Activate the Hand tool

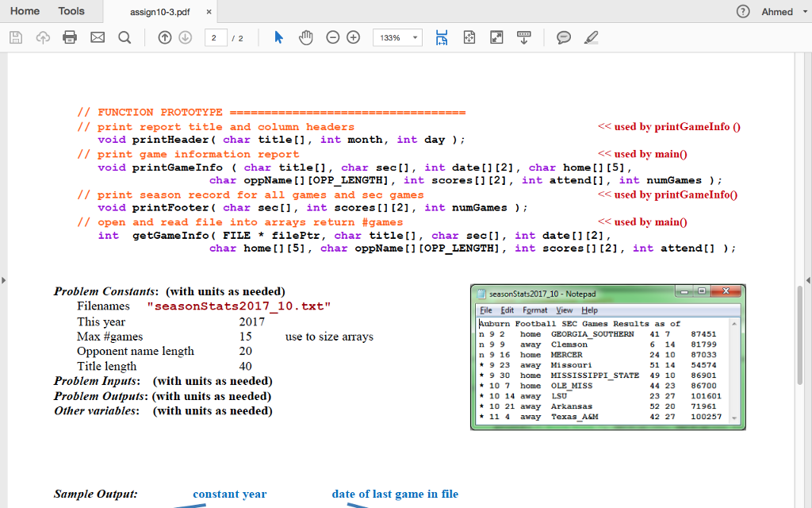pos(305,37)
